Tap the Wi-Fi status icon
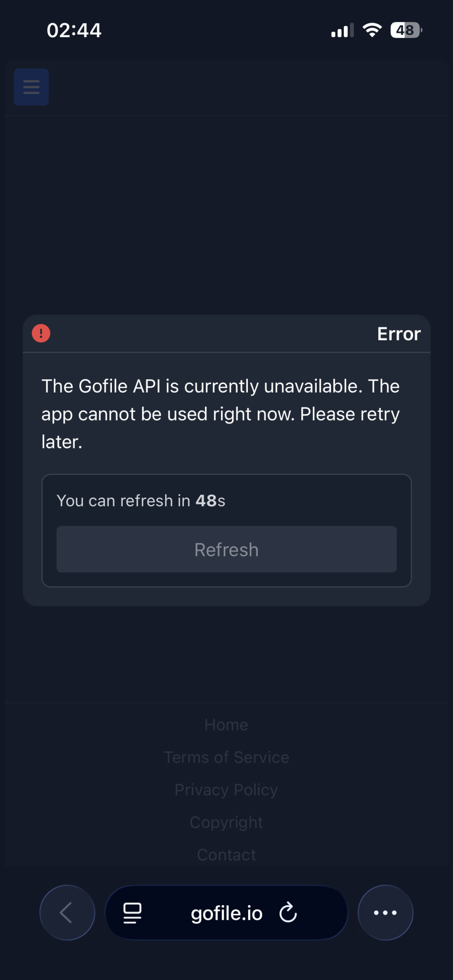The height and width of the screenshot is (980, 453). pyautogui.click(x=372, y=30)
